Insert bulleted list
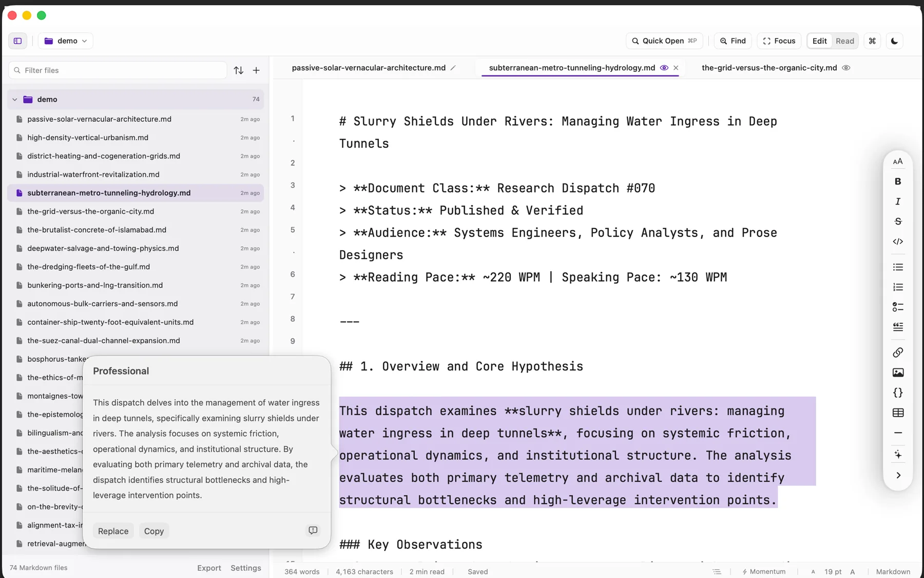Viewport: 924px width, 578px height. pyautogui.click(x=898, y=267)
